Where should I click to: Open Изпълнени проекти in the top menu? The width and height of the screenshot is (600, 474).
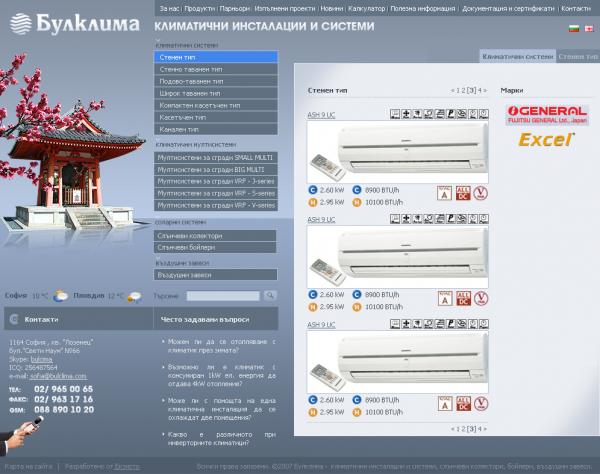point(285,8)
